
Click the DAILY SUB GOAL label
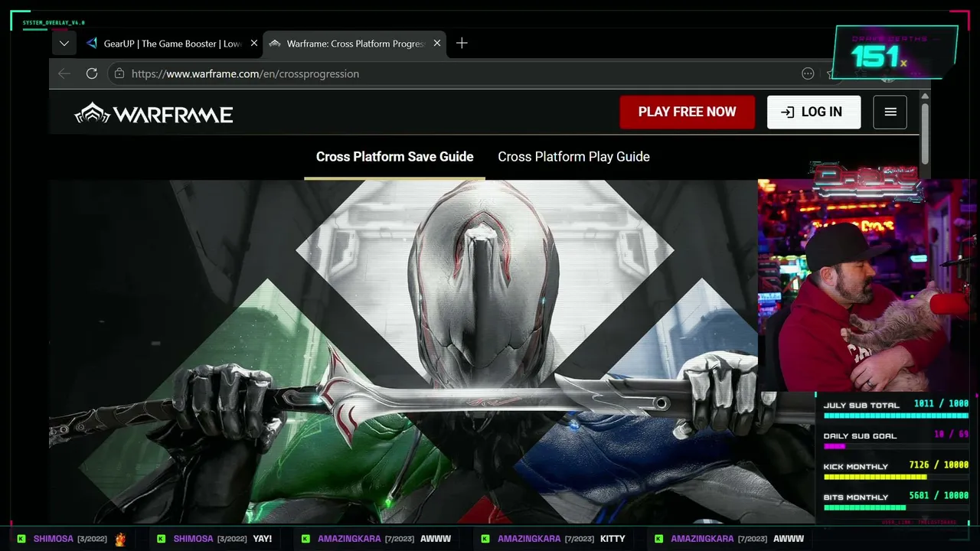pos(860,436)
